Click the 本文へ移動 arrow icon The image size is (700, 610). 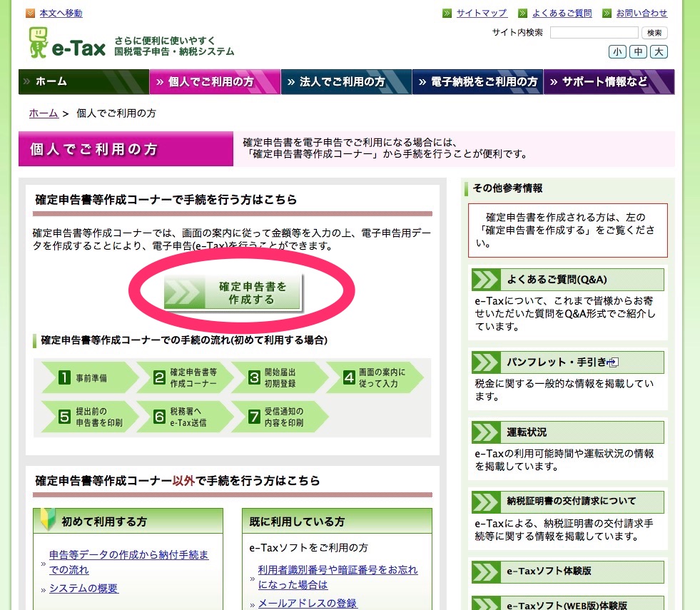(x=31, y=14)
